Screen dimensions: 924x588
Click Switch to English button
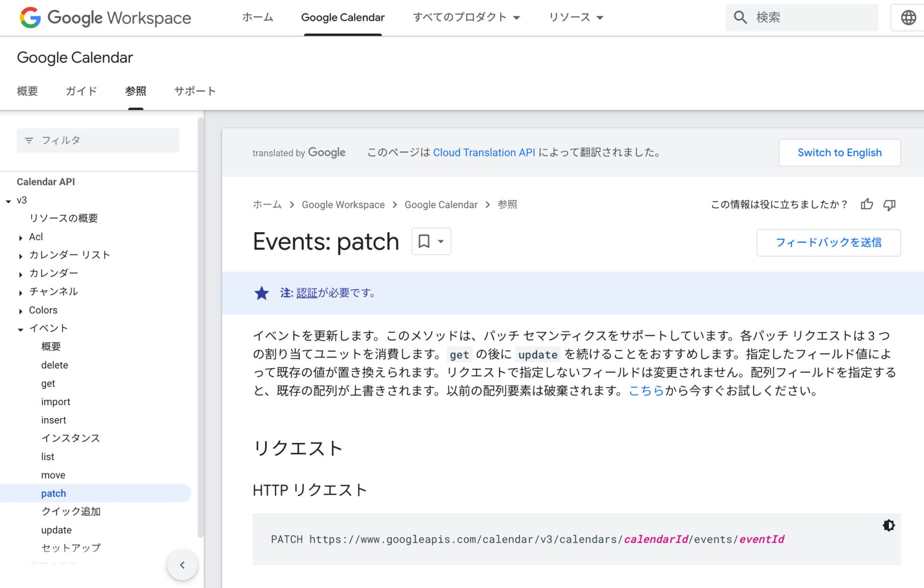[839, 153]
